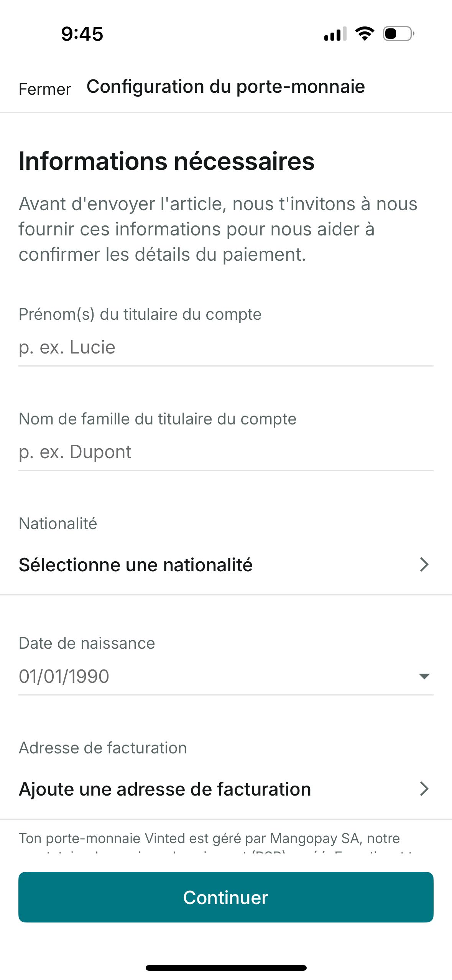Click the billing address chevron arrow
Image resolution: width=452 pixels, height=980 pixels.
tap(424, 789)
